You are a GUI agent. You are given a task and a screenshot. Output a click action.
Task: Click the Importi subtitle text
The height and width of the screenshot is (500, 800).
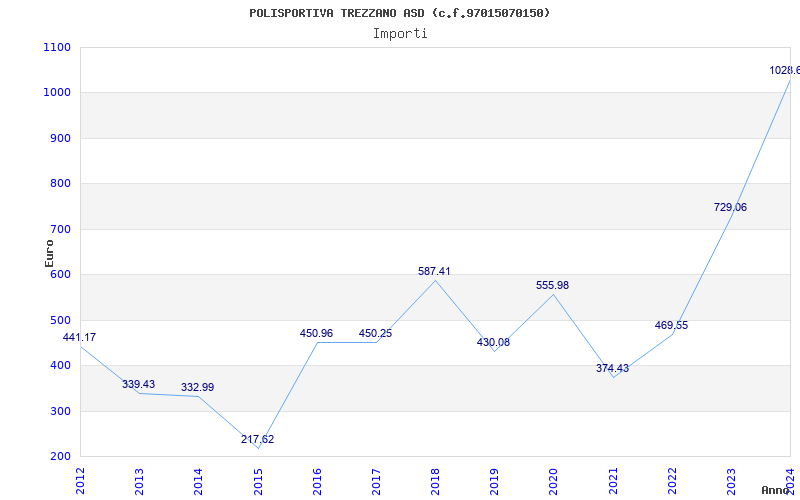pos(400,33)
